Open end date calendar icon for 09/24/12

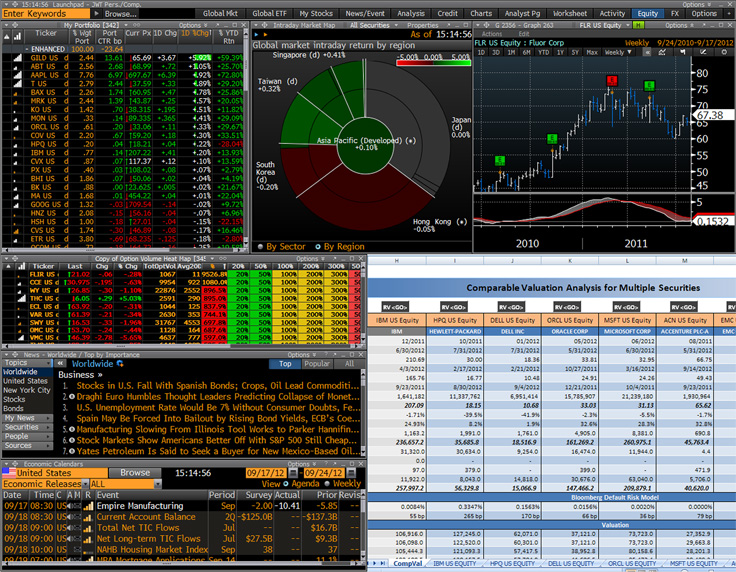(x=351, y=473)
